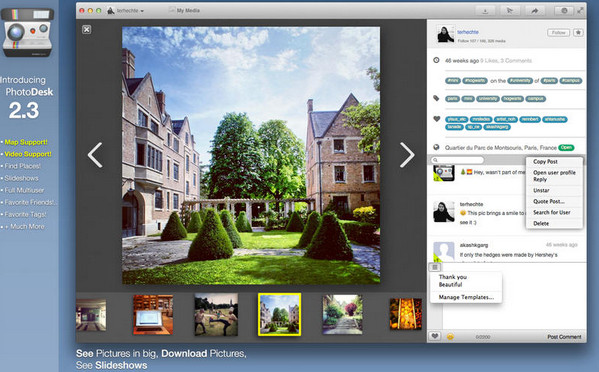Click the Map Support! feature text
The width and height of the screenshot is (599, 372).
click(x=26, y=142)
